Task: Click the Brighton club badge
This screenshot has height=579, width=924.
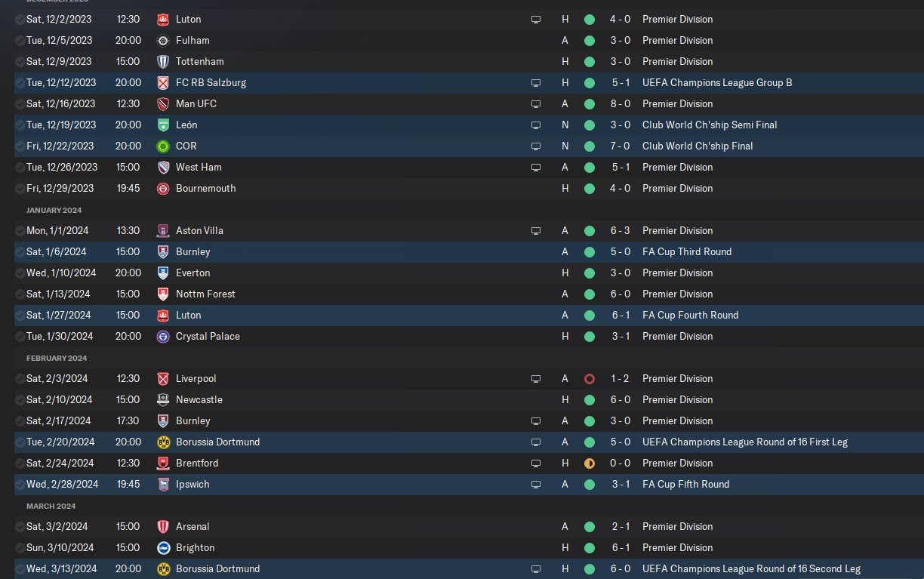Action: click(163, 547)
